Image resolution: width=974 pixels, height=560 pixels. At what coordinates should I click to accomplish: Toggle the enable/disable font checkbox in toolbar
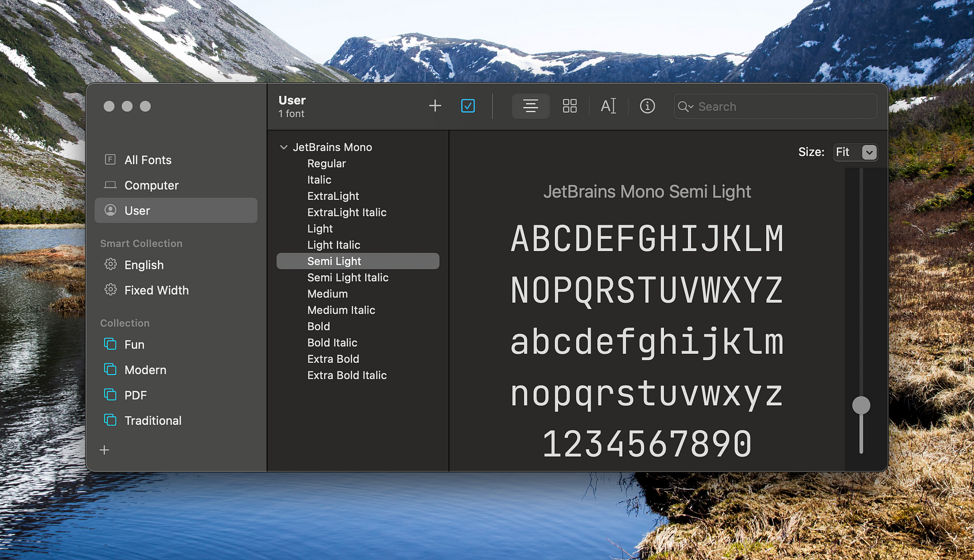pyautogui.click(x=468, y=106)
